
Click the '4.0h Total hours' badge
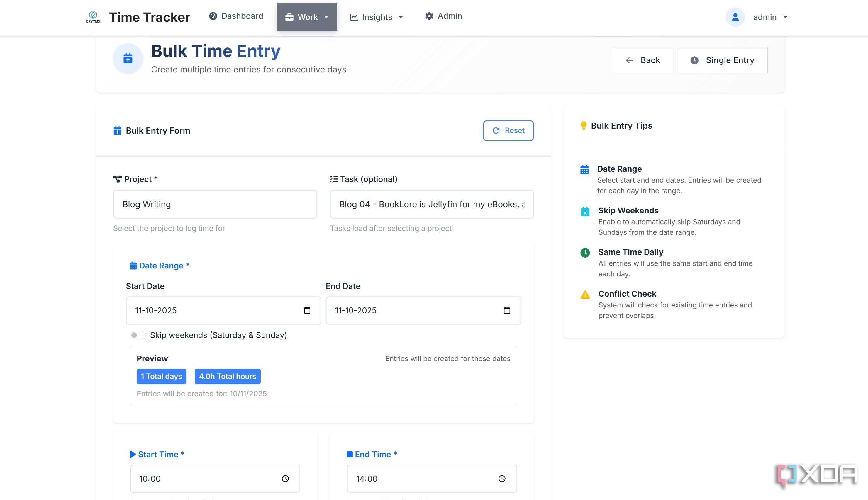(227, 376)
